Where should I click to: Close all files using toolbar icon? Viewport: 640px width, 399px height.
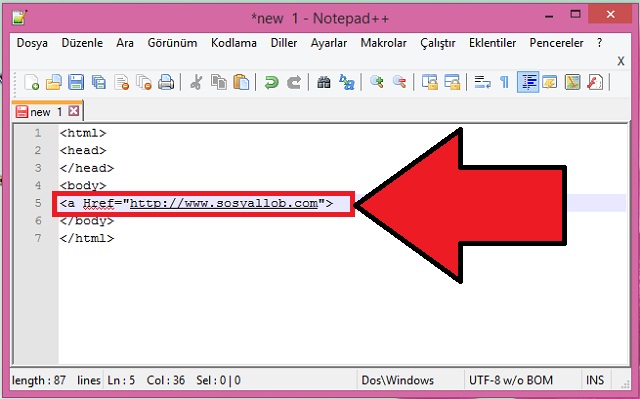point(144,82)
